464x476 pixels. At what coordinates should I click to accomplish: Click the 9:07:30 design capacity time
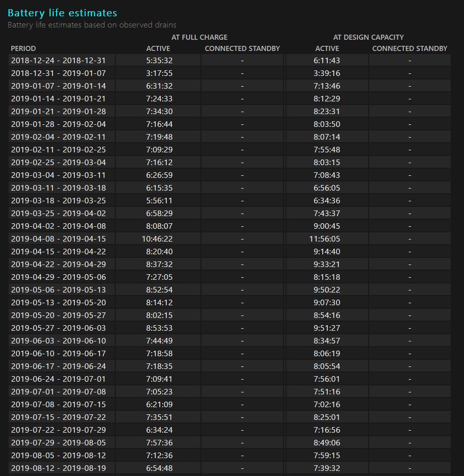click(x=327, y=303)
